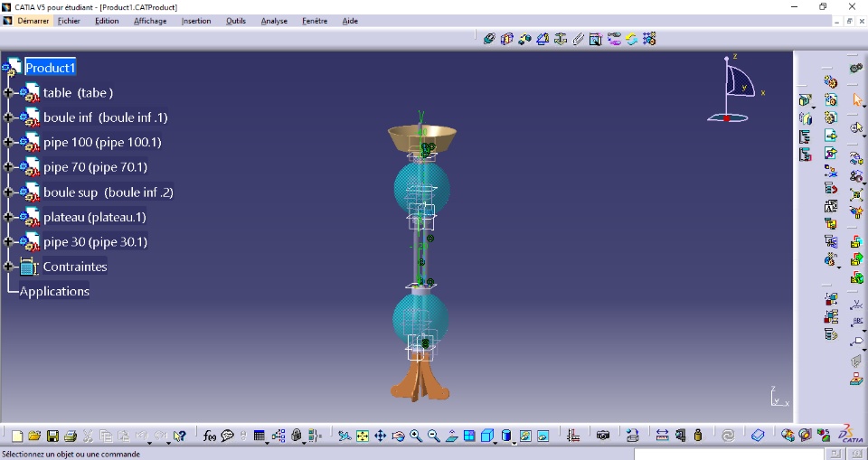The width and height of the screenshot is (868, 460).
Task: Expand the plateau (plateau.1) node
Action: coord(8,217)
